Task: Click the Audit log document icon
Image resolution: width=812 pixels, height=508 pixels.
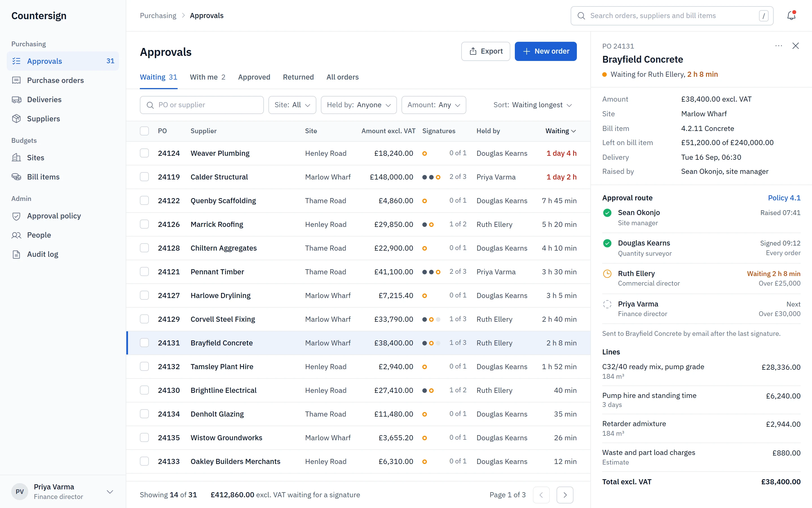Action: [16, 254]
